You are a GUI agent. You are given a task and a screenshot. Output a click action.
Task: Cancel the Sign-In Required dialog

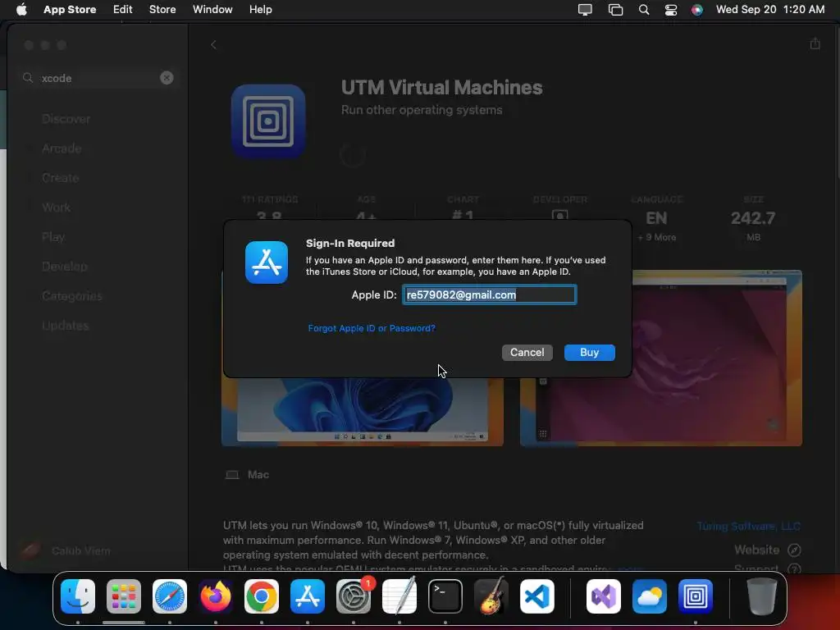tap(527, 353)
